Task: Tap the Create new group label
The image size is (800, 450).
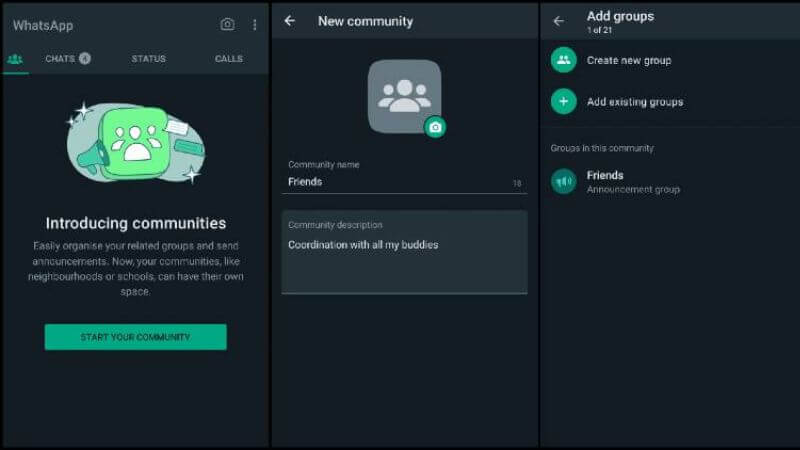Action: point(628,60)
